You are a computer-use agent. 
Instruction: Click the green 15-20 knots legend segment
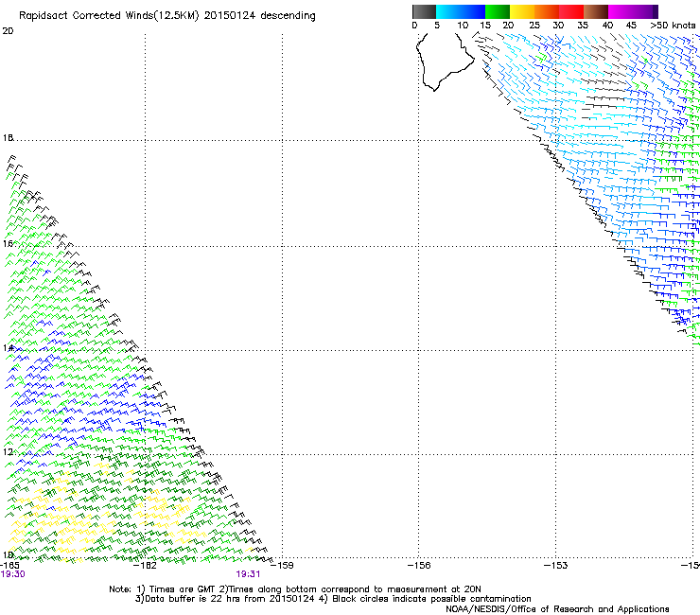[x=498, y=11]
